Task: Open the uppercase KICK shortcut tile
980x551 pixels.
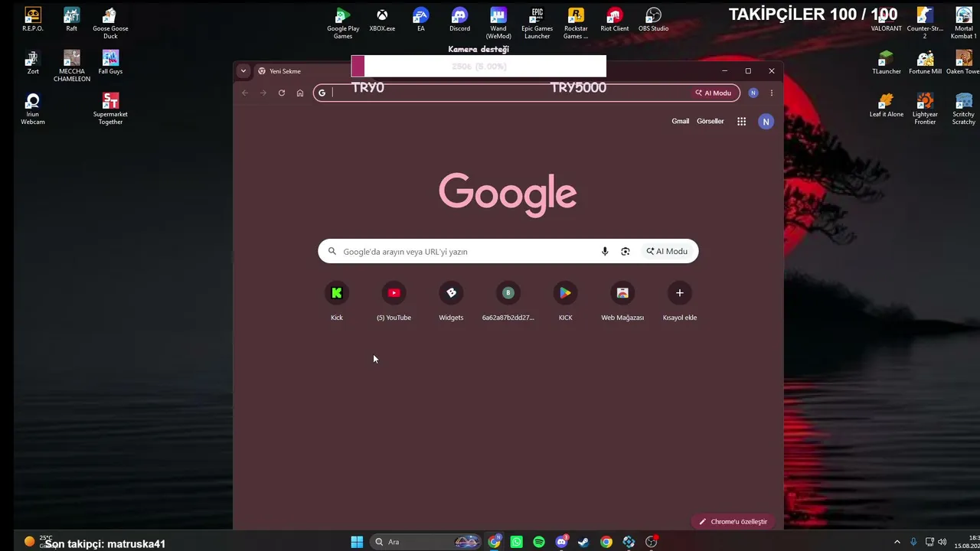Action: 565,302
